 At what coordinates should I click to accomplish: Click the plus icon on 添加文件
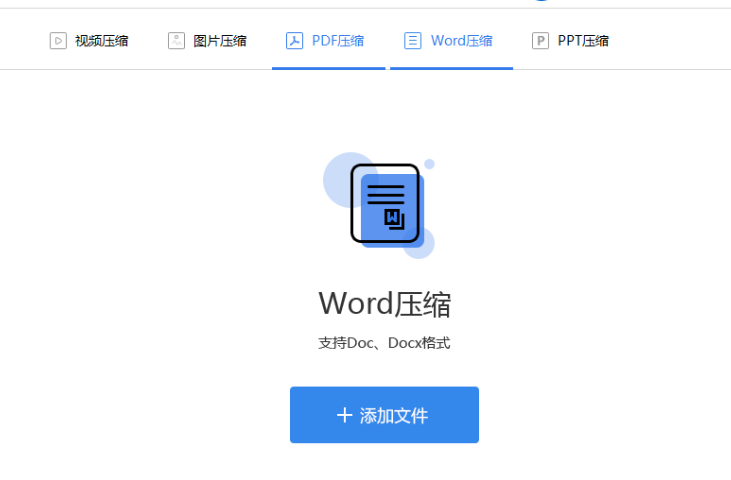(345, 415)
